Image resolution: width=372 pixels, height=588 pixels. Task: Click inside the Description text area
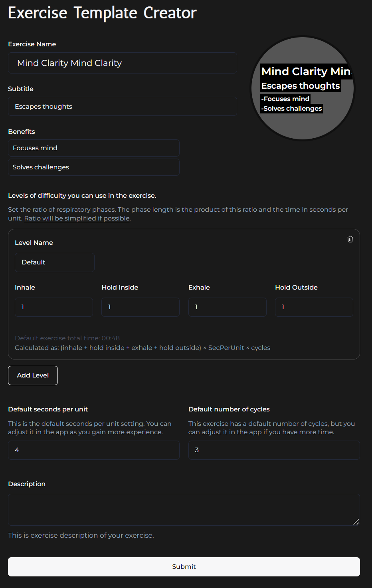click(x=184, y=510)
